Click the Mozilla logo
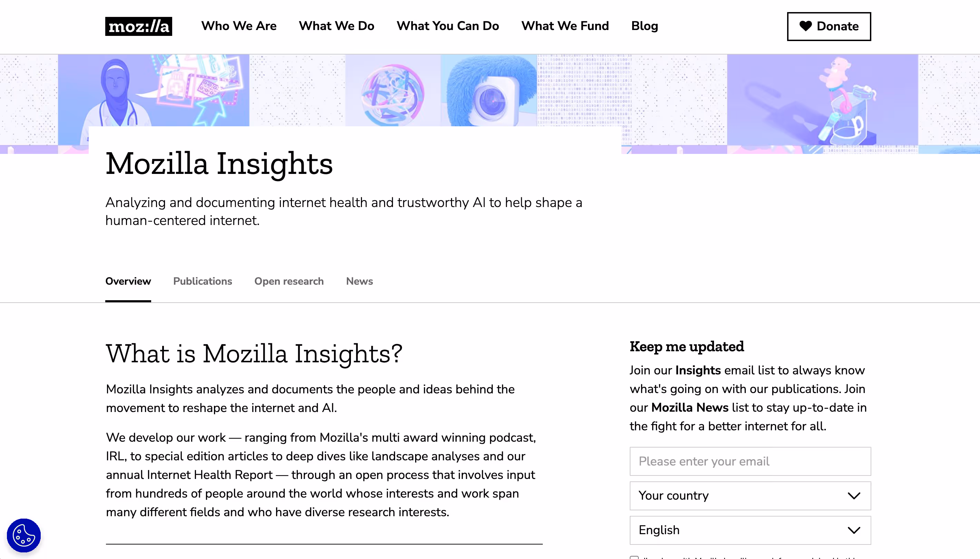980x559 pixels. pyautogui.click(x=138, y=26)
